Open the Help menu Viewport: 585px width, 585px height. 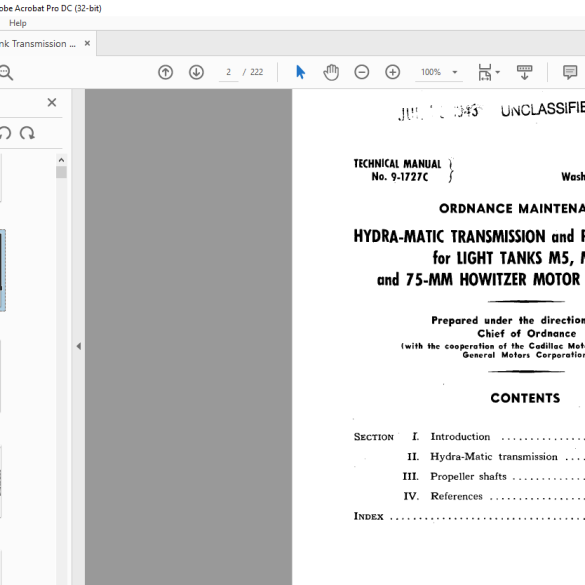click(x=18, y=23)
